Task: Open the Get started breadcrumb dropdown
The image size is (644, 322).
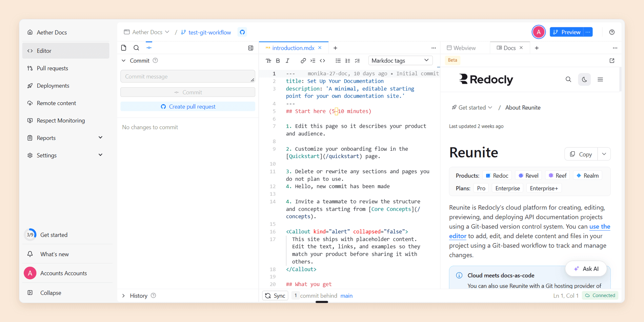Action: click(x=472, y=108)
